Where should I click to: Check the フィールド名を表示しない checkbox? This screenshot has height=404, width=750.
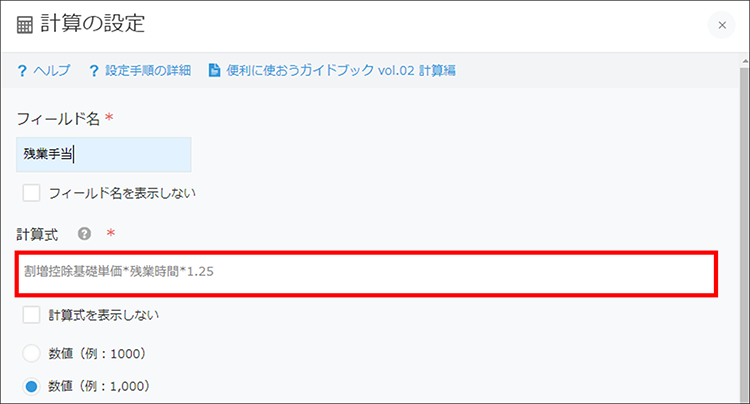[x=31, y=193]
